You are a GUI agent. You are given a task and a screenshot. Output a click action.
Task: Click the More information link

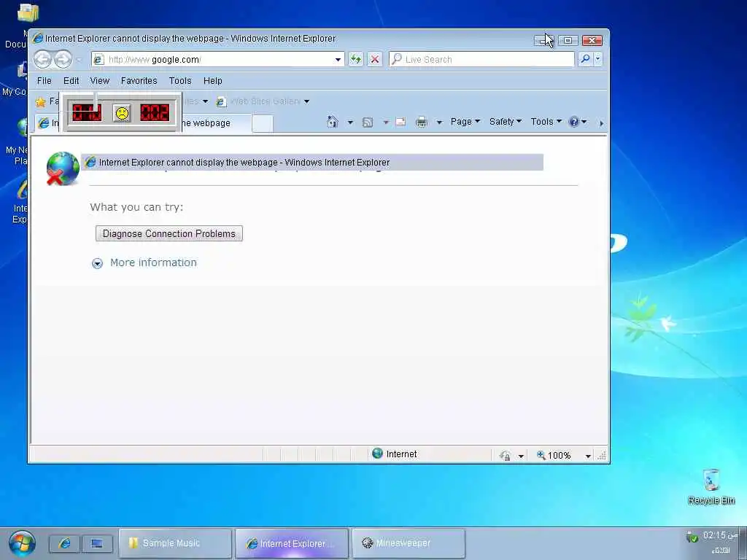153,262
